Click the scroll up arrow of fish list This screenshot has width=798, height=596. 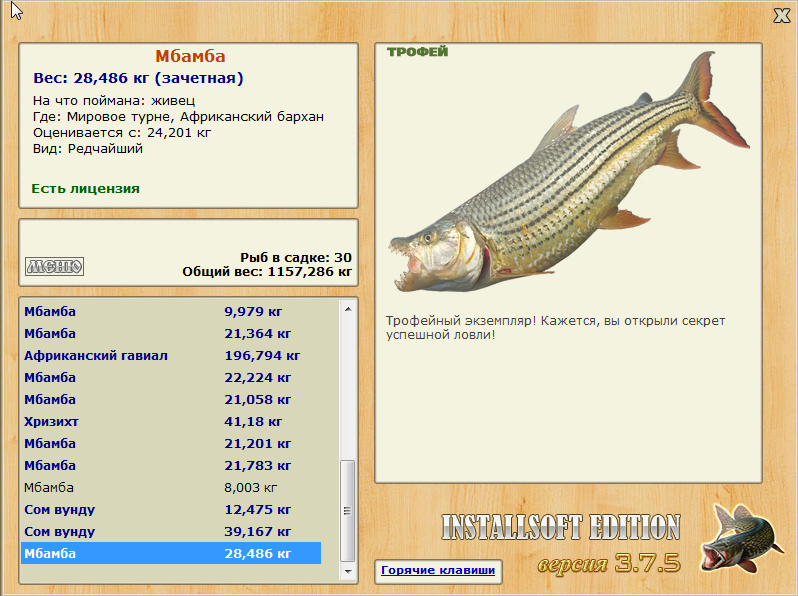(348, 309)
